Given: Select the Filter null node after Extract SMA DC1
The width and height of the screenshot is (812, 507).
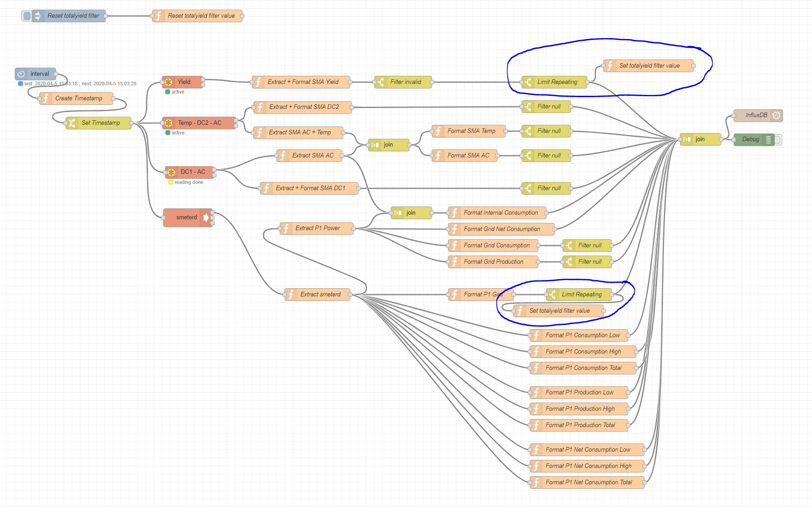Looking at the screenshot, I should coord(546,188).
